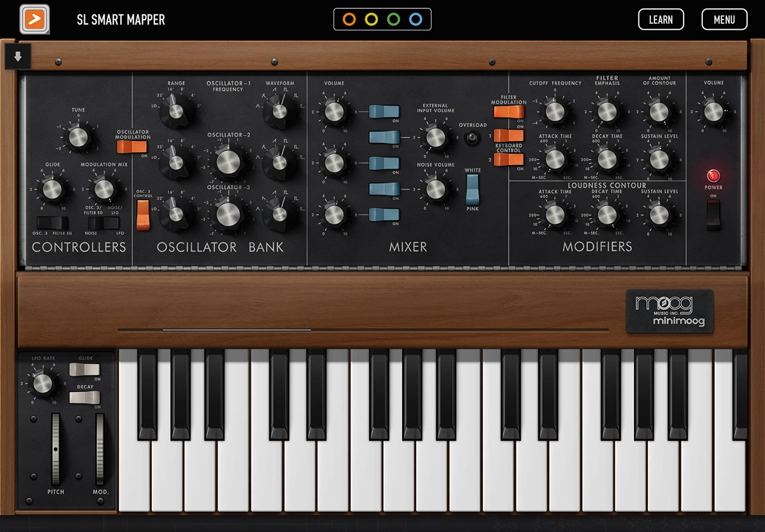Click the Cutoff Frequency knob

[555, 112]
